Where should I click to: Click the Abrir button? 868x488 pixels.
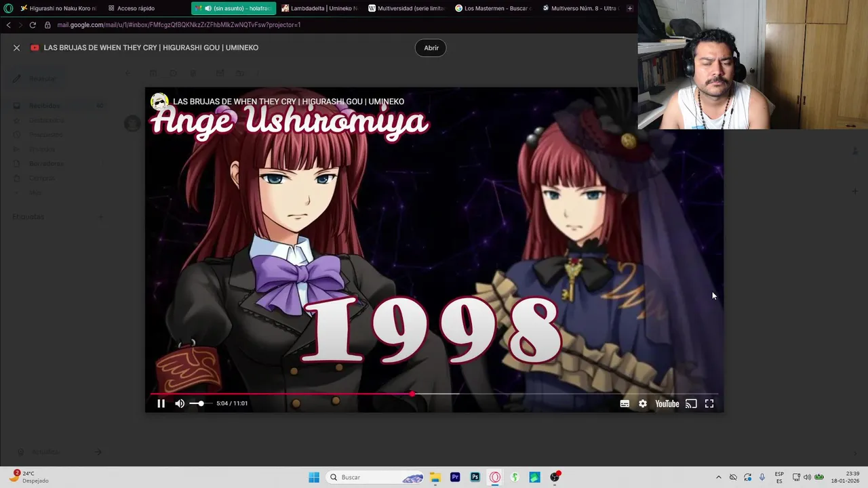[x=431, y=47]
